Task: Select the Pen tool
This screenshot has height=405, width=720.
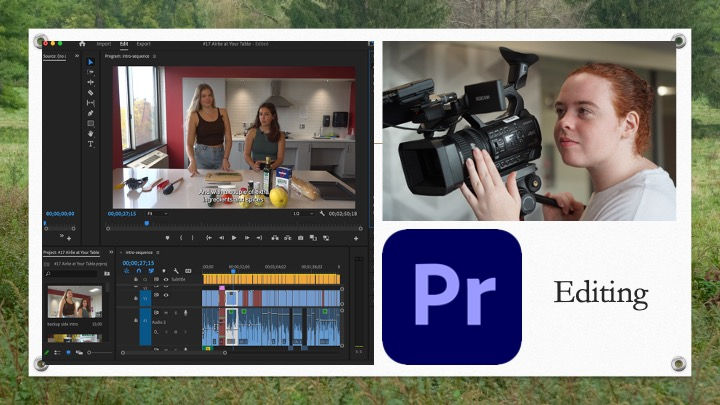Action: (x=90, y=113)
